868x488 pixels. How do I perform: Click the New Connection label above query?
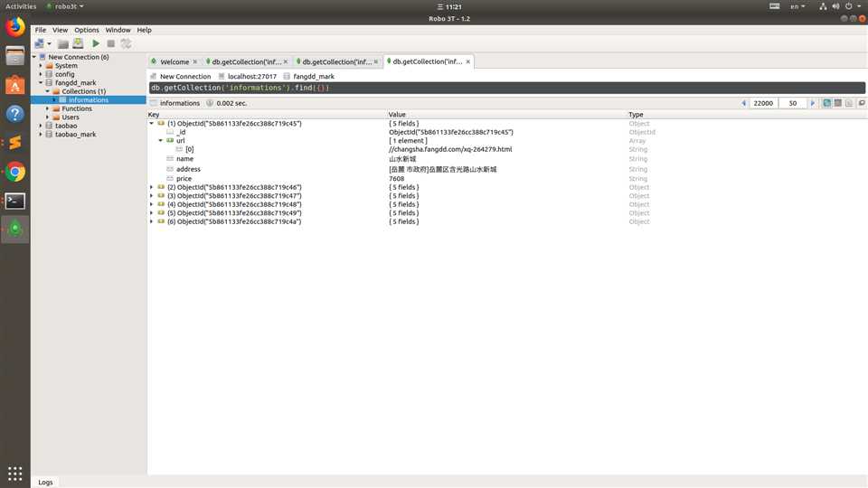(184, 76)
